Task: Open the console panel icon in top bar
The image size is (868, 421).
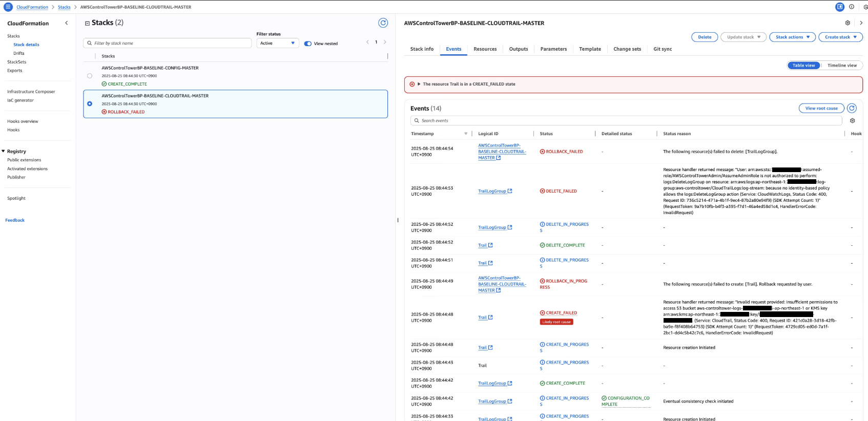Action: coord(839,7)
